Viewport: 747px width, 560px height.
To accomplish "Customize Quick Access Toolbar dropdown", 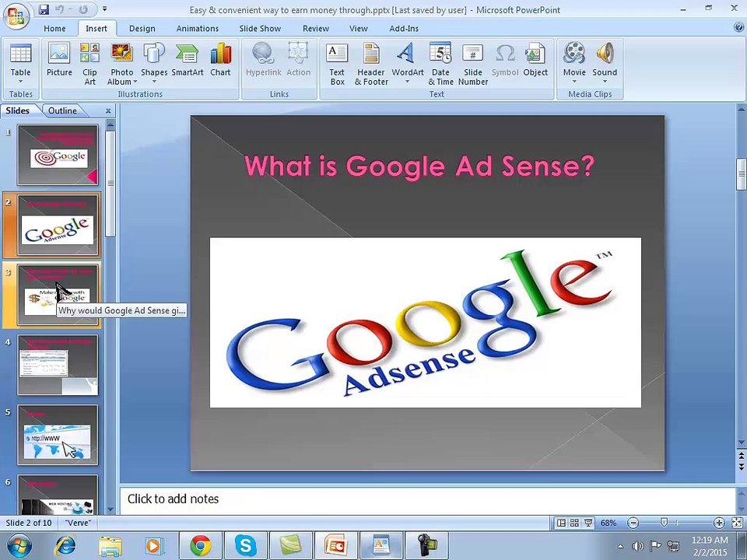I will point(105,9).
